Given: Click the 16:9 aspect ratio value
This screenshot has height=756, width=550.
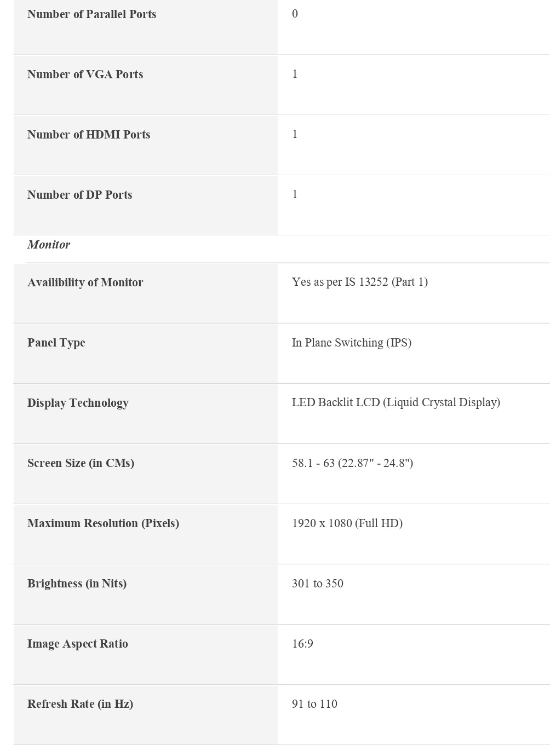Looking at the screenshot, I should pyautogui.click(x=302, y=644).
